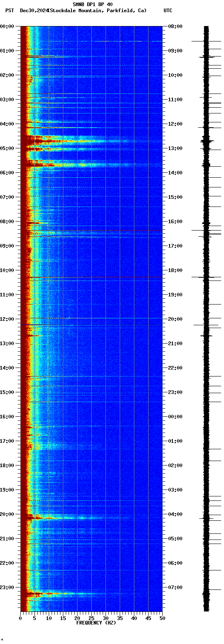
Task: Click the '05:00' label on the UTC axis
Action: click(x=175, y=539)
